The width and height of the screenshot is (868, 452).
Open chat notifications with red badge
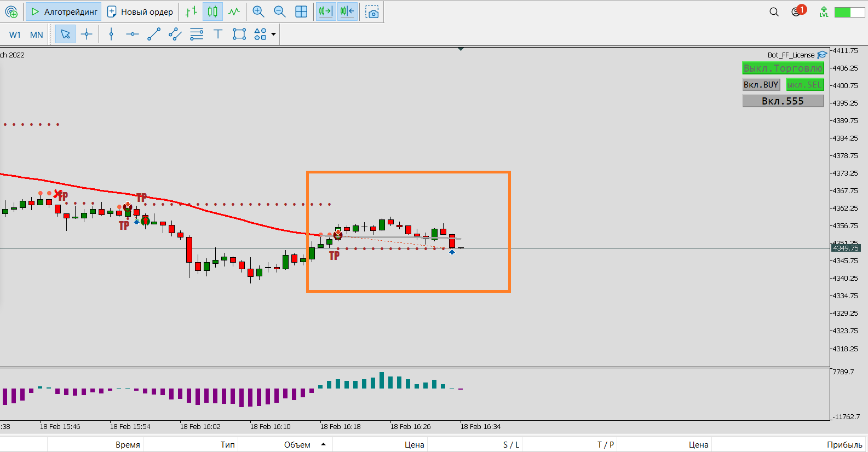[x=797, y=11]
